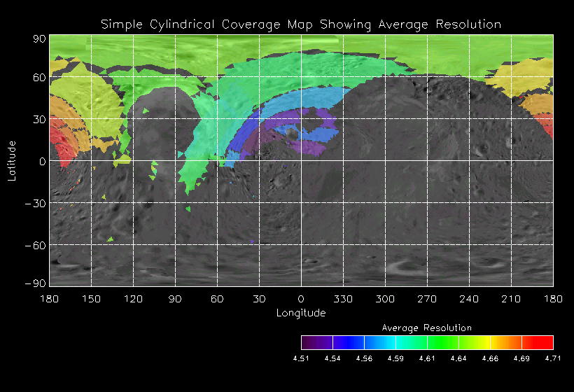Click the latitude tick label '-90'
The image size is (574, 392).
tap(35, 283)
